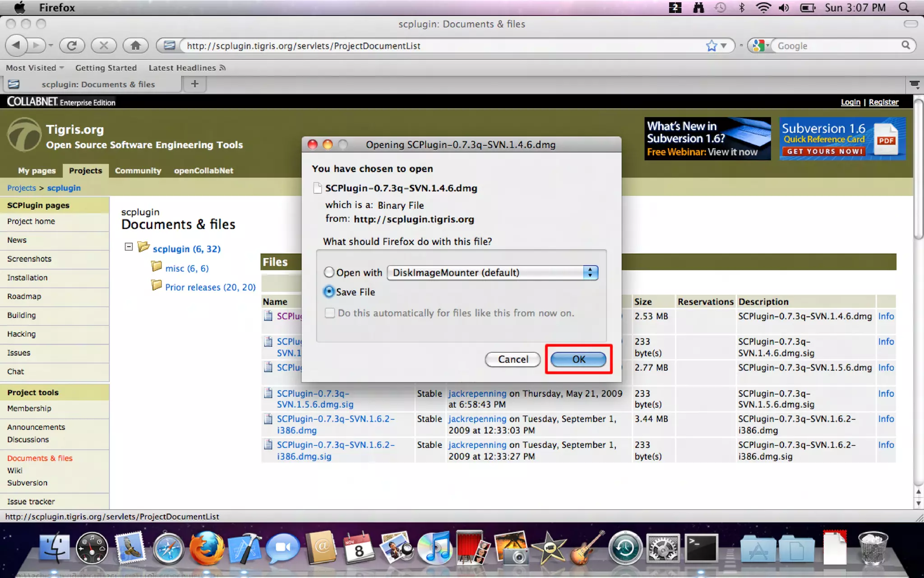Click the Reload page toolbar icon
This screenshot has width=924, height=578.
coord(72,45)
